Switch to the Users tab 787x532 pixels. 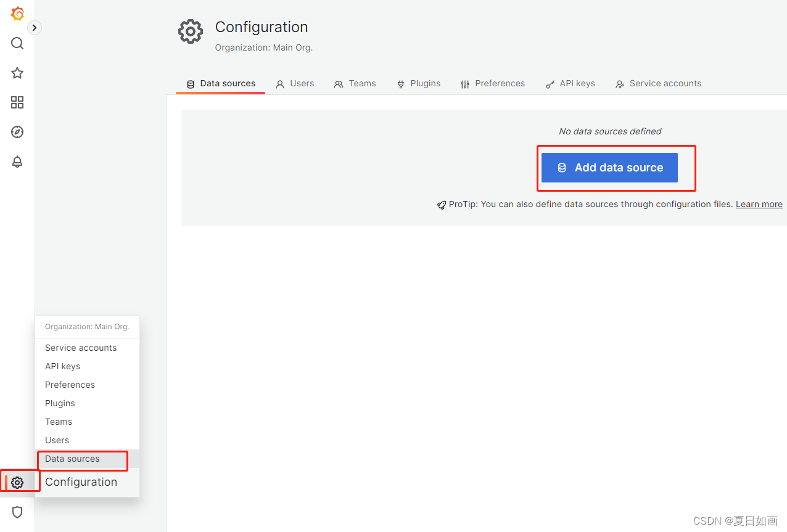(x=295, y=84)
